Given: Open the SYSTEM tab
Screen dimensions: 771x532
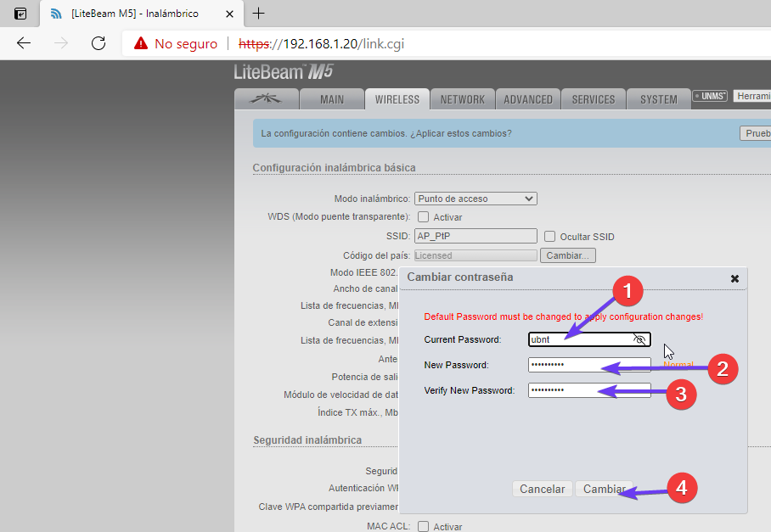Looking at the screenshot, I should coord(658,99).
